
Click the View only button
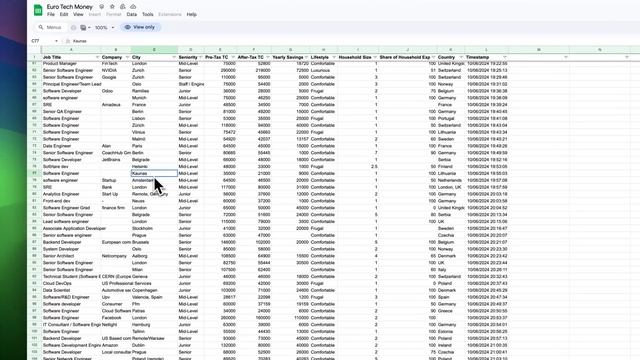140,27
